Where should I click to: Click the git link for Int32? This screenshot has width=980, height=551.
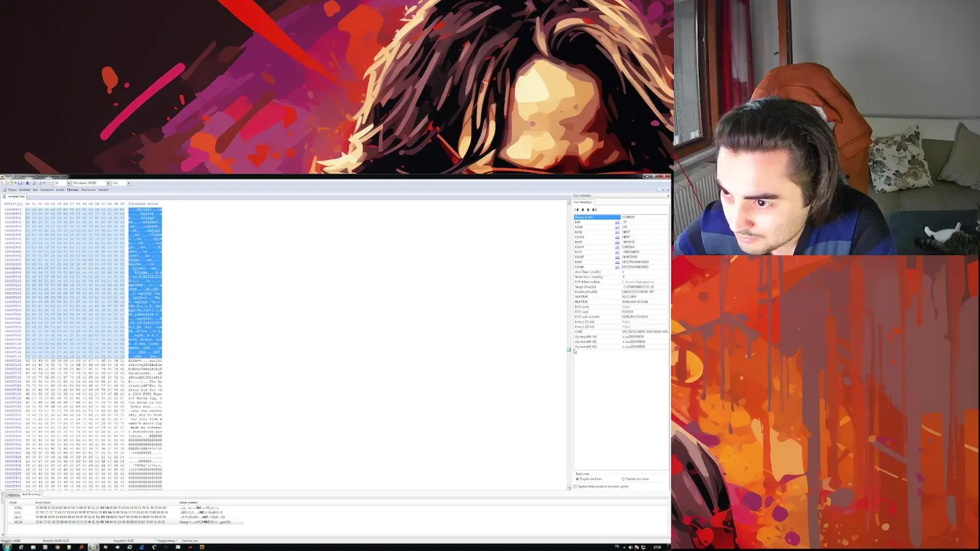coord(617,252)
